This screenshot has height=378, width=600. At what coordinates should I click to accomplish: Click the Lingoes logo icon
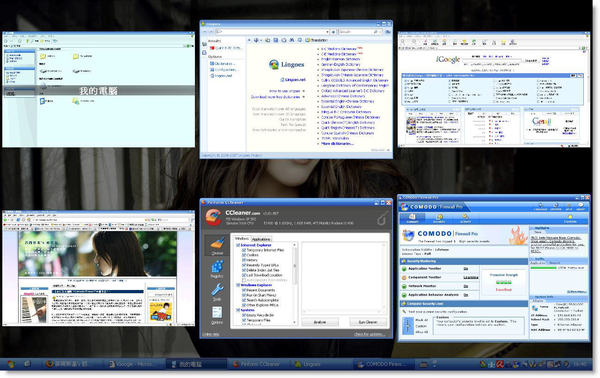coord(274,65)
